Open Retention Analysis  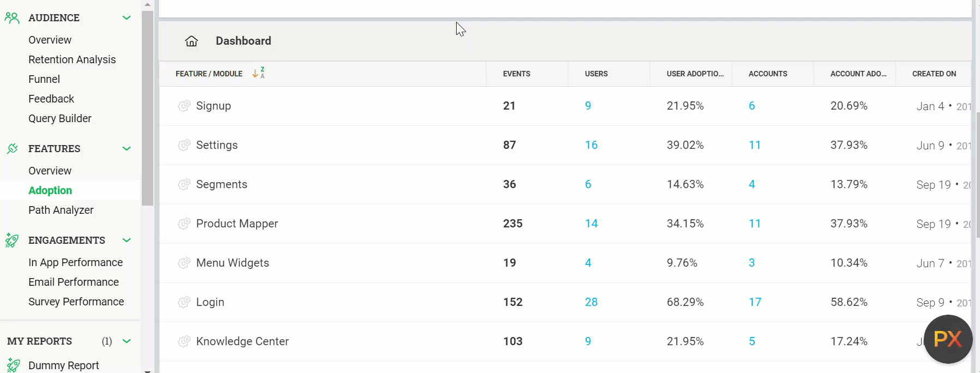tap(72, 59)
